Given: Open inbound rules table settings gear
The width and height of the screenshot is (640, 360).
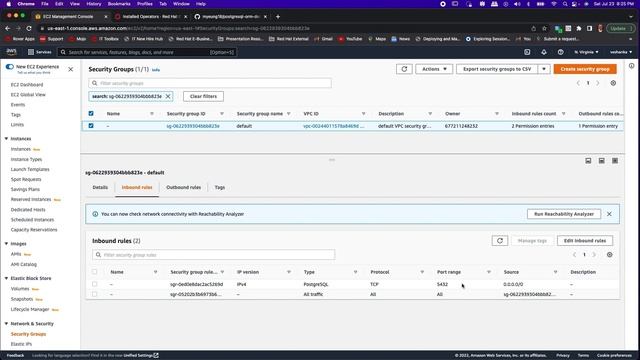Looking at the screenshot, I should (x=609, y=255).
